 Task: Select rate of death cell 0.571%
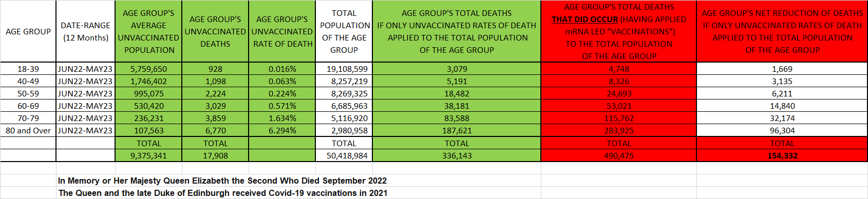coord(282,106)
